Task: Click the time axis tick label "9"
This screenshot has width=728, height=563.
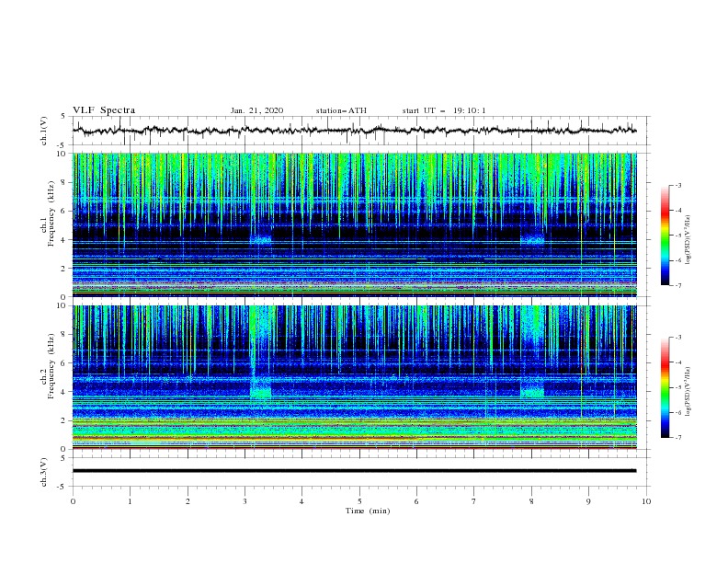Action: 588,501
